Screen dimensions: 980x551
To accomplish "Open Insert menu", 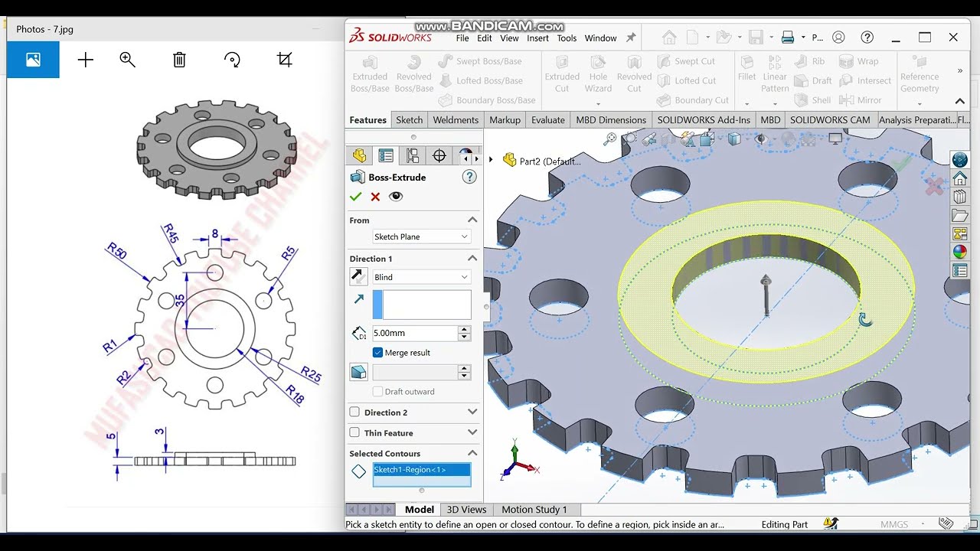I will click(537, 38).
